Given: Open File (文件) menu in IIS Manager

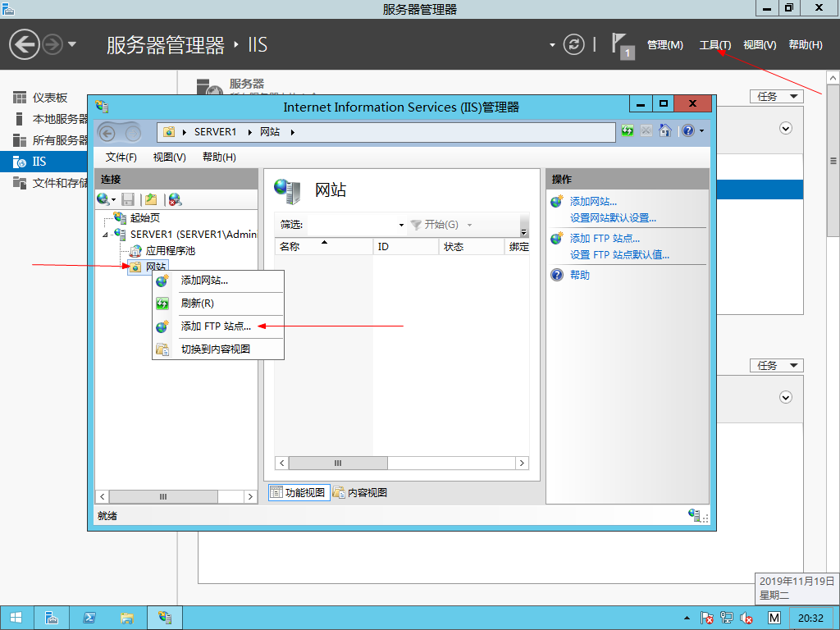Looking at the screenshot, I should click(121, 157).
